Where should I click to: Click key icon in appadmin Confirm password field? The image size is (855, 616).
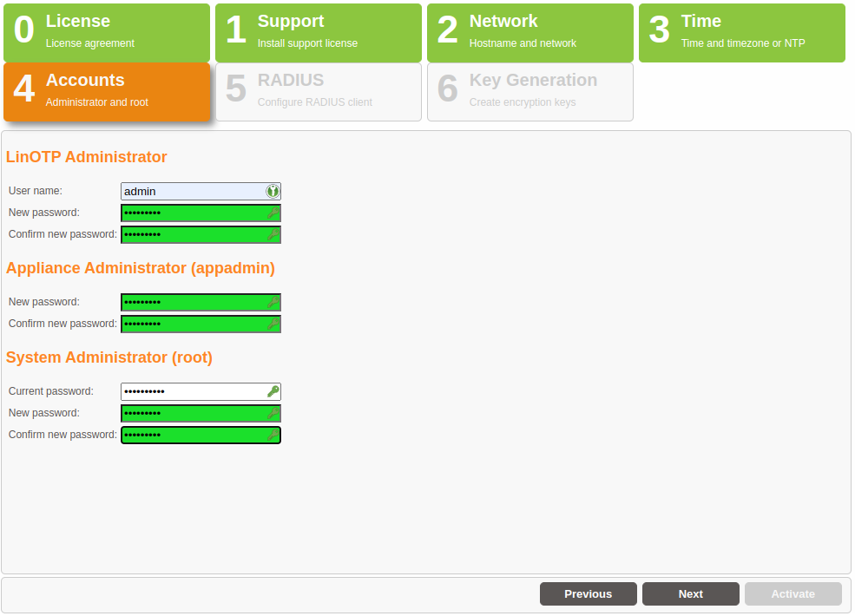[x=273, y=324]
